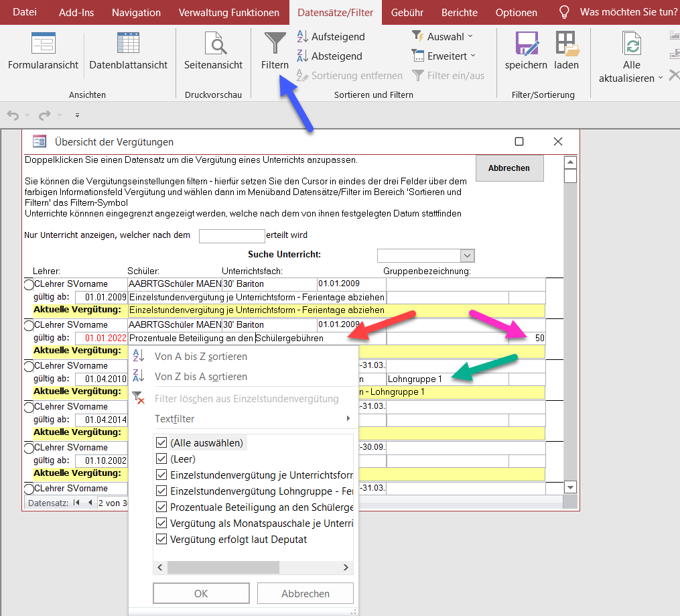Uncheck Vergütung erfolgt laut Deputat
The image size is (680, 616).
pyautogui.click(x=161, y=540)
